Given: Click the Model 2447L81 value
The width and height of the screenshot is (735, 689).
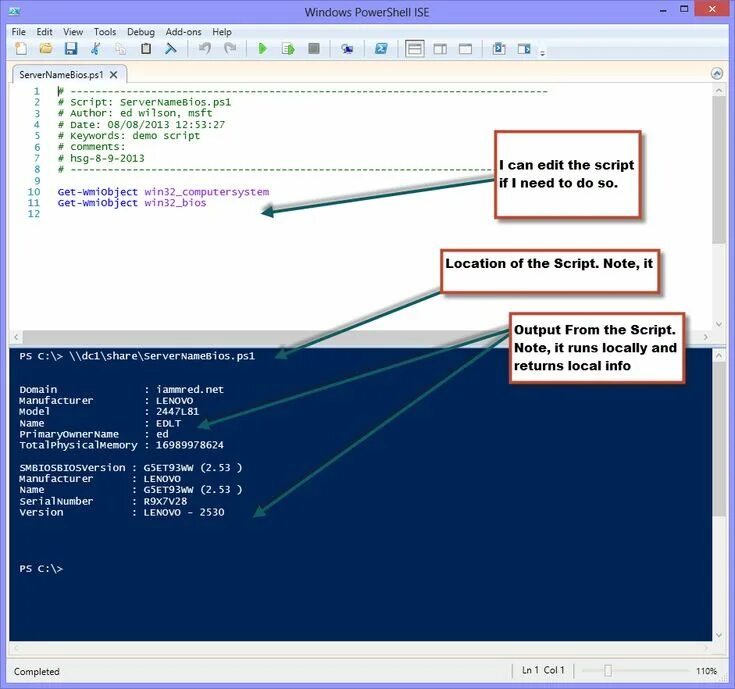Looking at the screenshot, I should click(x=177, y=412).
